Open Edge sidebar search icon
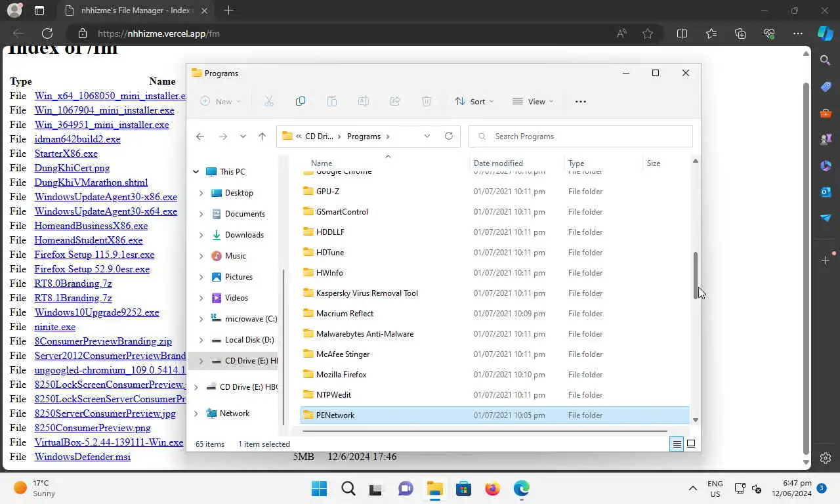 [x=826, y=60]
